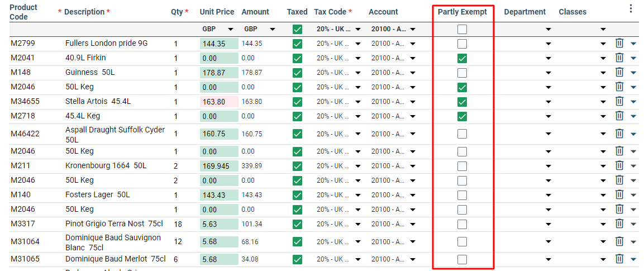
Task: Open Department dropdown for Fosters Lager 50L
Action: [548, 196]
